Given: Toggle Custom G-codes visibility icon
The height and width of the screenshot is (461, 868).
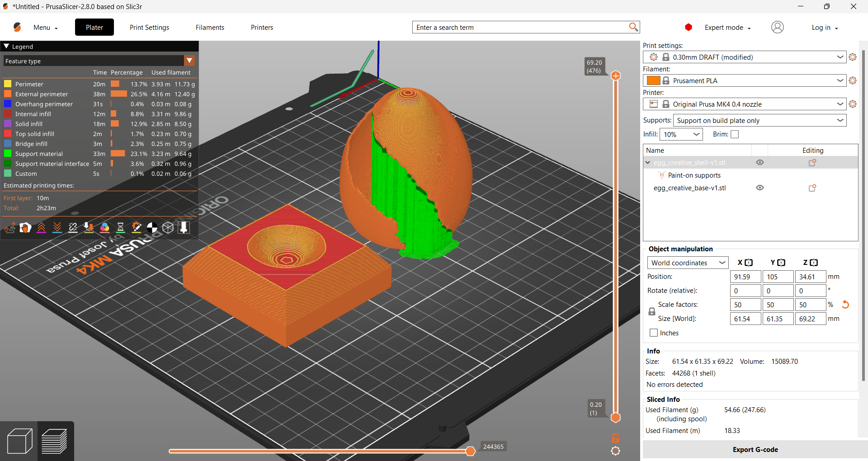Looking at the screenshot, I should (136, 227).
